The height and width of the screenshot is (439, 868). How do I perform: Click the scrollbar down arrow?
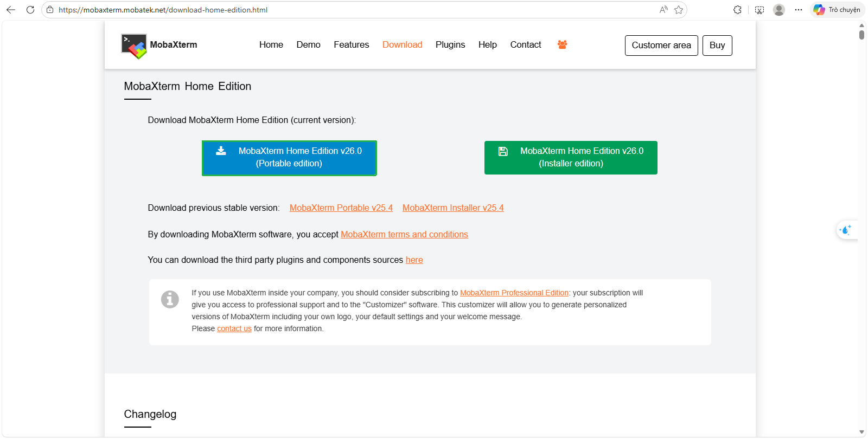(861, 432)
